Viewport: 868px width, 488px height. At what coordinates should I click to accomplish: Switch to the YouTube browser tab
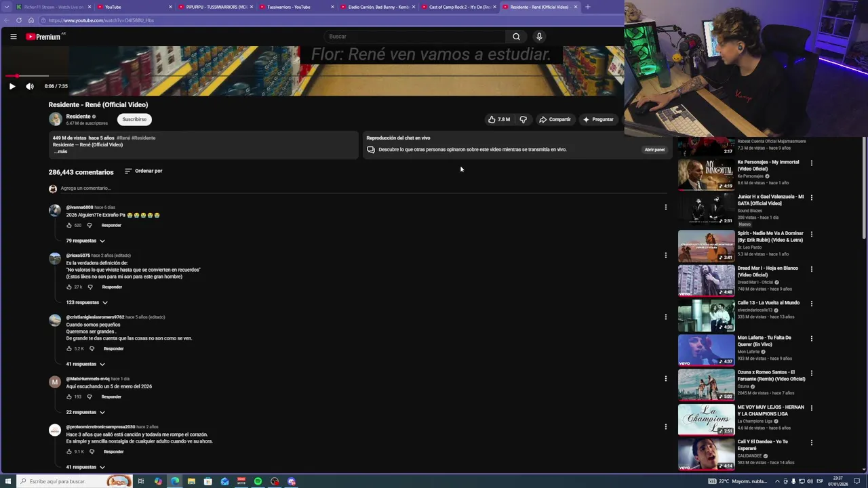pyautogui.click(x=134, y=7)
